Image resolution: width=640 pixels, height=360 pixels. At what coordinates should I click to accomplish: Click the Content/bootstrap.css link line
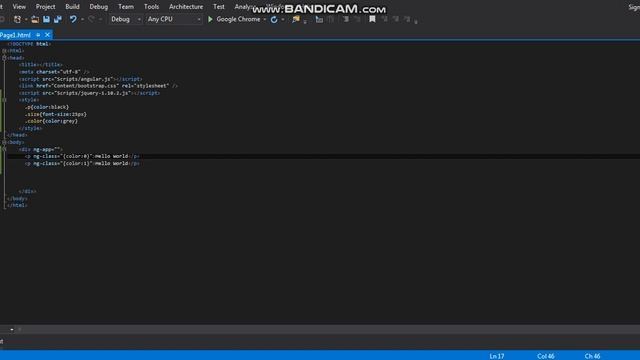tap(98, 86)
